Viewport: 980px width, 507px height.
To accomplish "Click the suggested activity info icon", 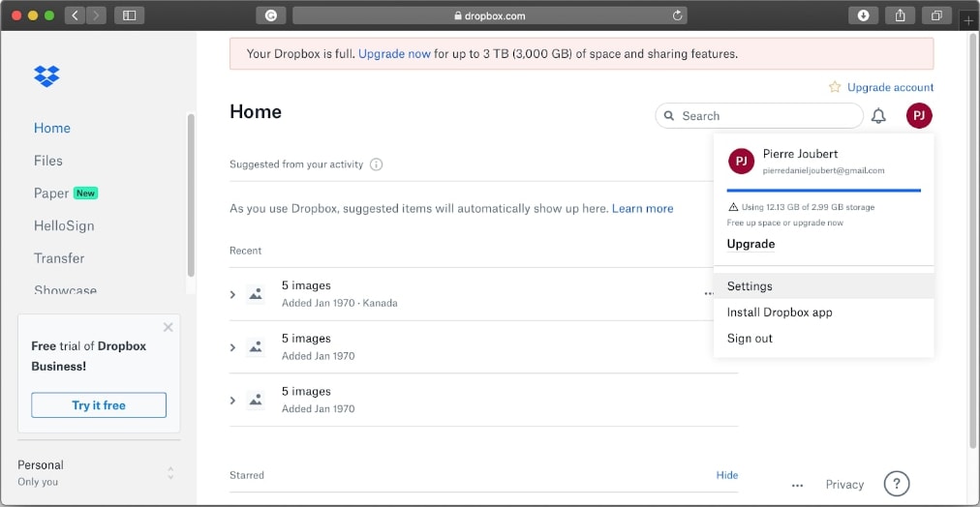I will [377, 164].
